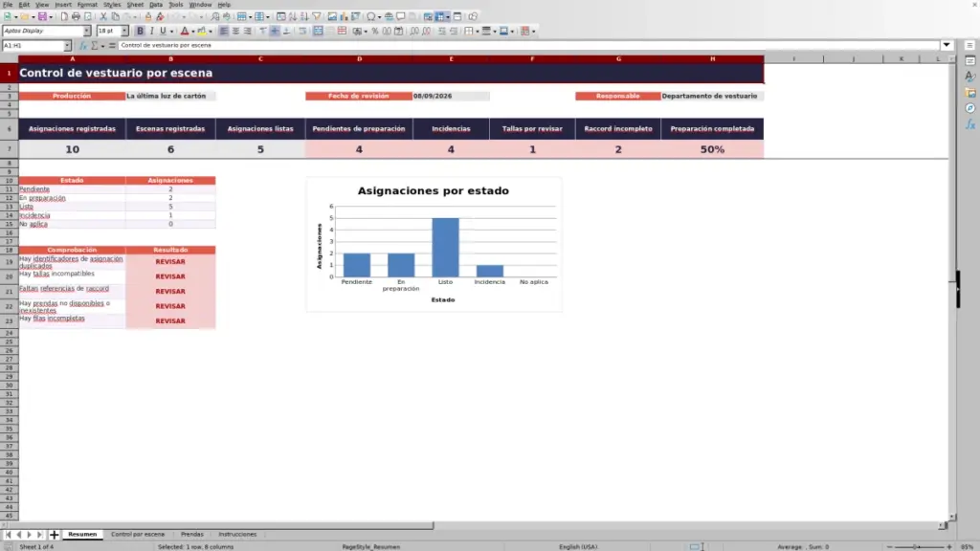The width and height of the screenshot is (980, 551).
Task: Click the Cut scissors icon
Action: 103,17
